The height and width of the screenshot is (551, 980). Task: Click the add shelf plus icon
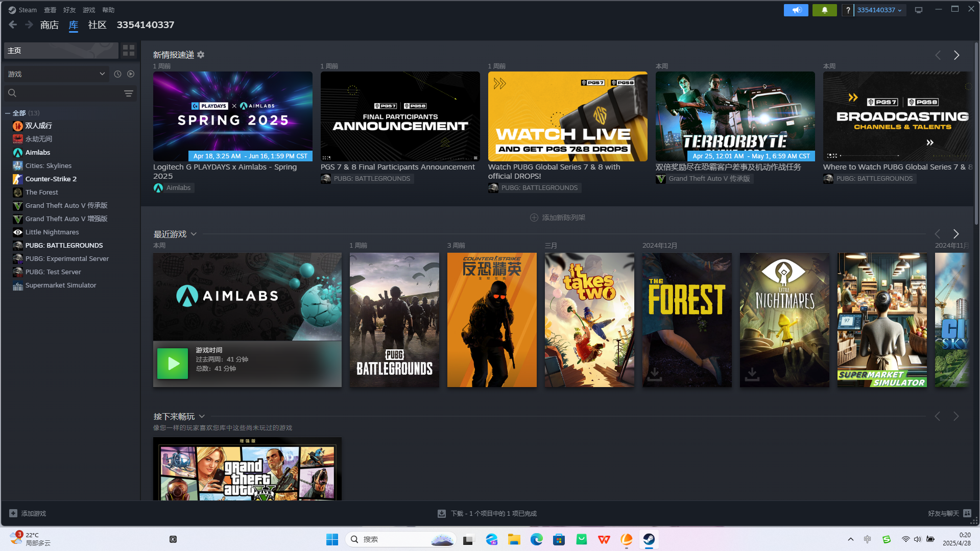click(534, 218)
